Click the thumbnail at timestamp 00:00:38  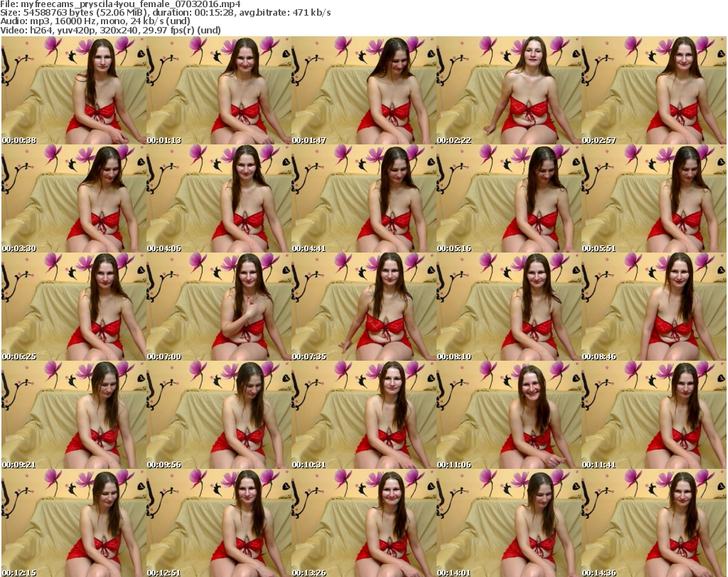(73, 90)
